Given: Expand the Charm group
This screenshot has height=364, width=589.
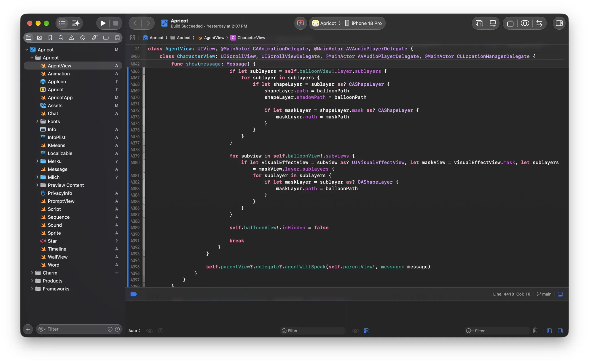Looking at the screenshot, I should 32,273.
